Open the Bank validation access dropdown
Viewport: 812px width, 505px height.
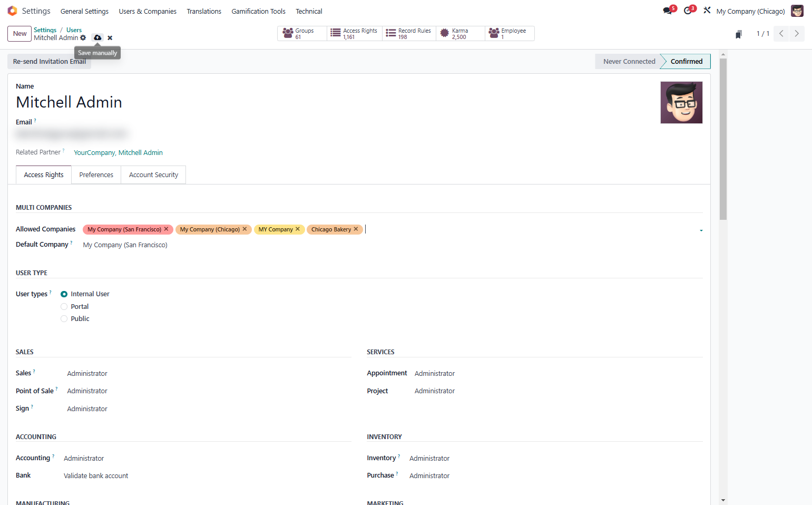208,476
